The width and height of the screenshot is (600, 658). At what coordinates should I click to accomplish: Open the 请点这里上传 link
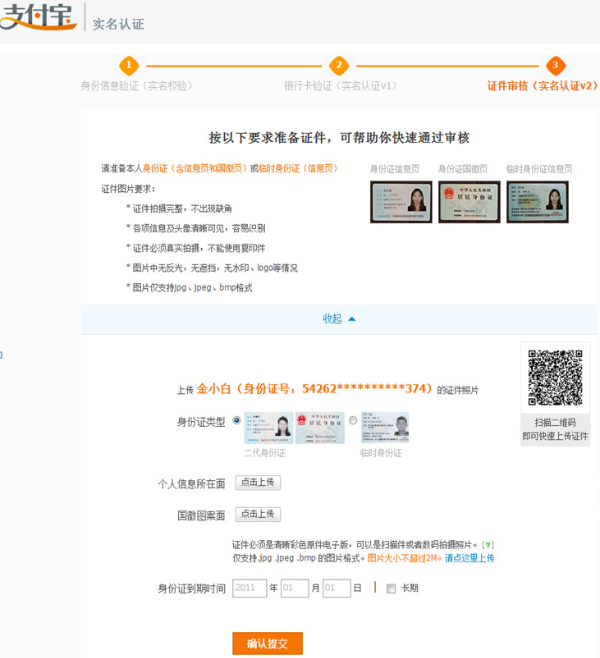point(469,558)
